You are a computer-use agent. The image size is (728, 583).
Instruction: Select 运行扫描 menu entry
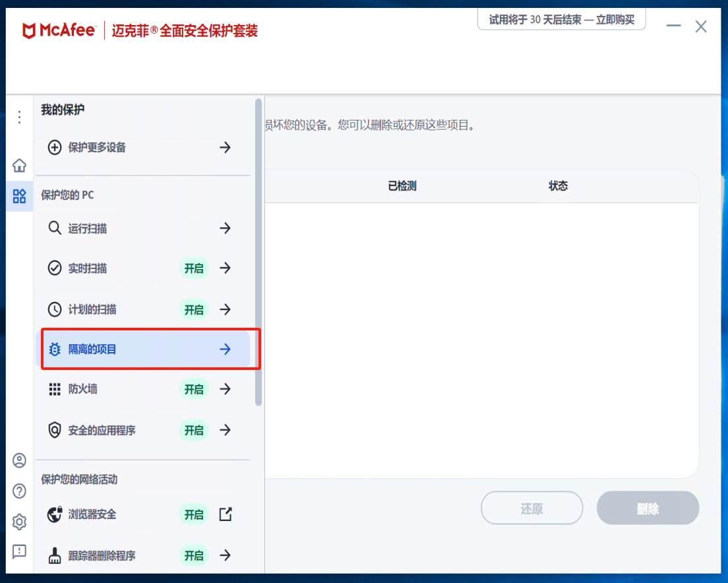pyautogui.click(x=142, y=228)
